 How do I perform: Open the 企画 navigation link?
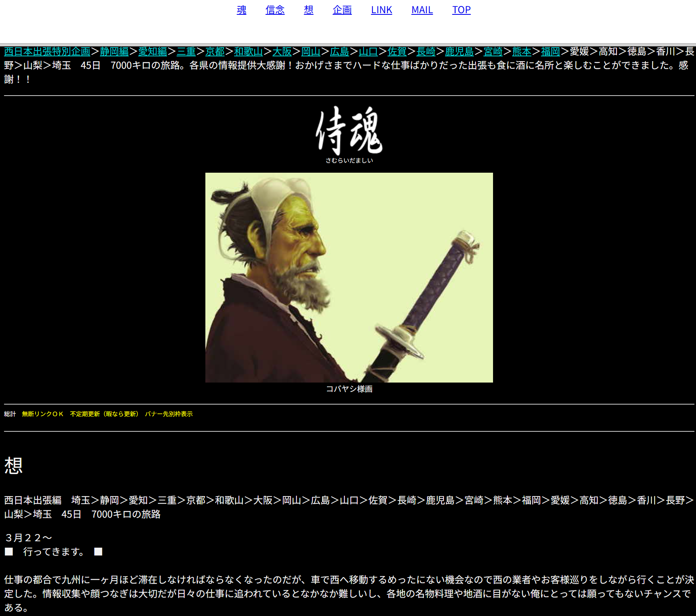342,10
